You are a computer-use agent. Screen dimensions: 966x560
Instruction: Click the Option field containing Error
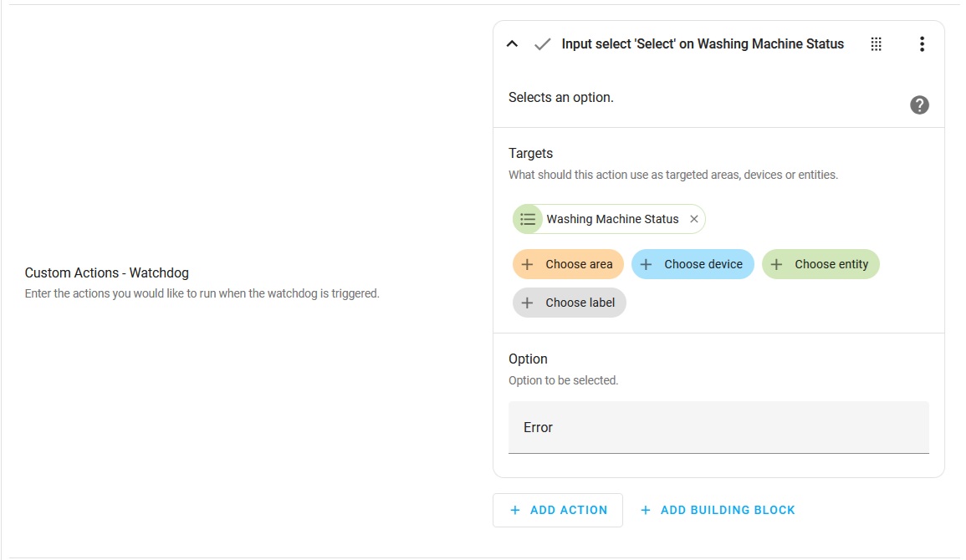(x=718, y=427)
